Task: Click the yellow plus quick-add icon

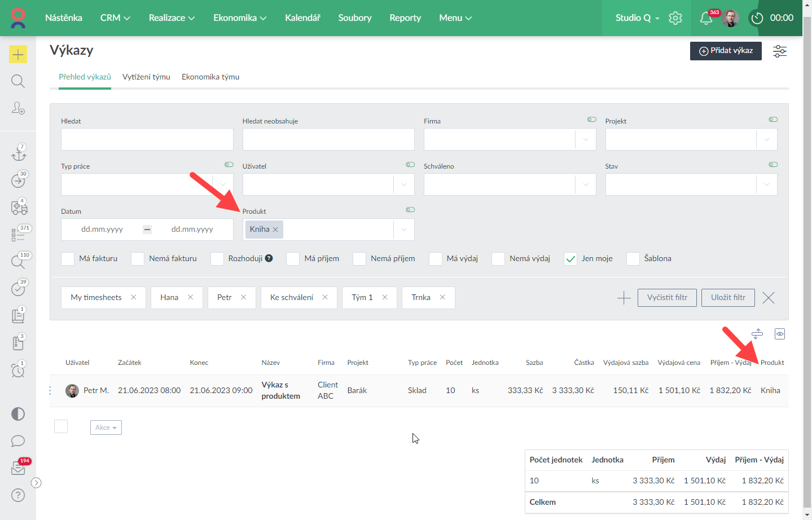Action: (x=18, y=54)
